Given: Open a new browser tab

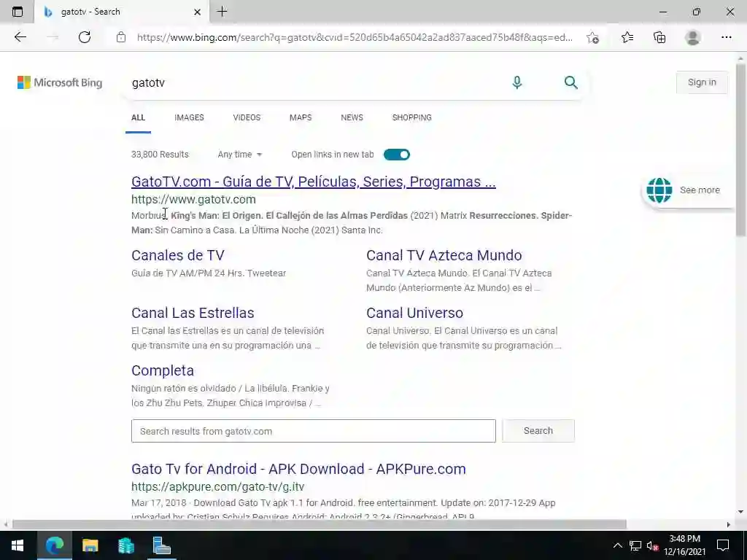Looking at the screenshot, I should pos(222,12).
